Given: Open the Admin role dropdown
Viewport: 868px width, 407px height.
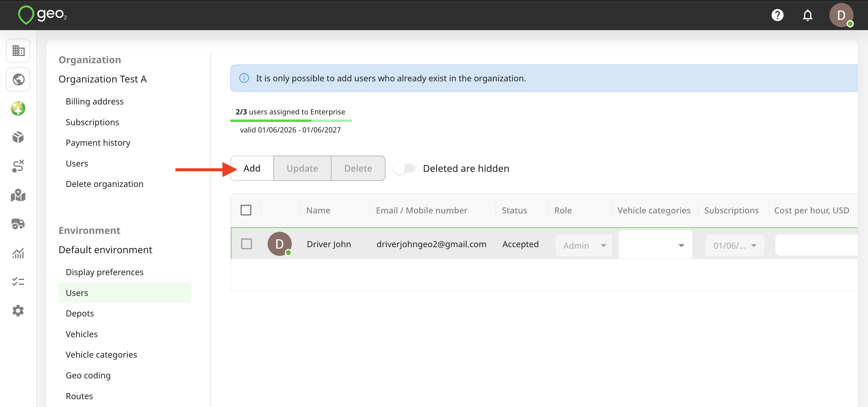Looking at the screenshot, I should 584,245.
